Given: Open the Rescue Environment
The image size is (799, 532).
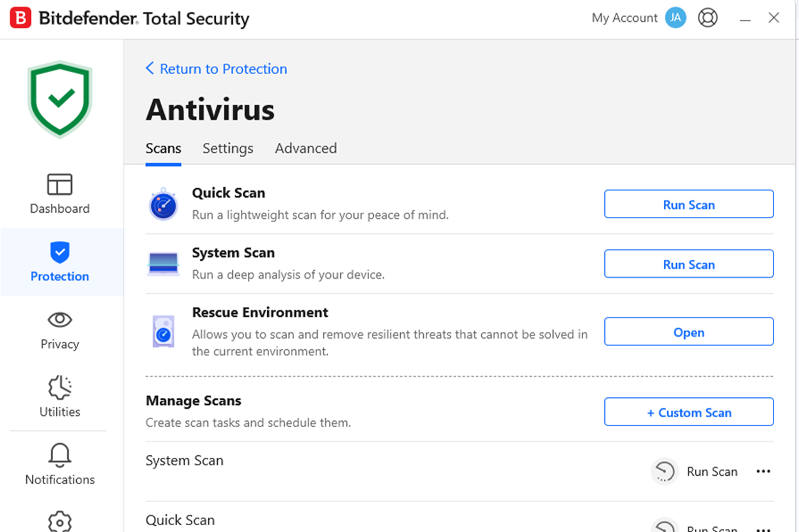Looking at the screenshot, I should [689, 332].
